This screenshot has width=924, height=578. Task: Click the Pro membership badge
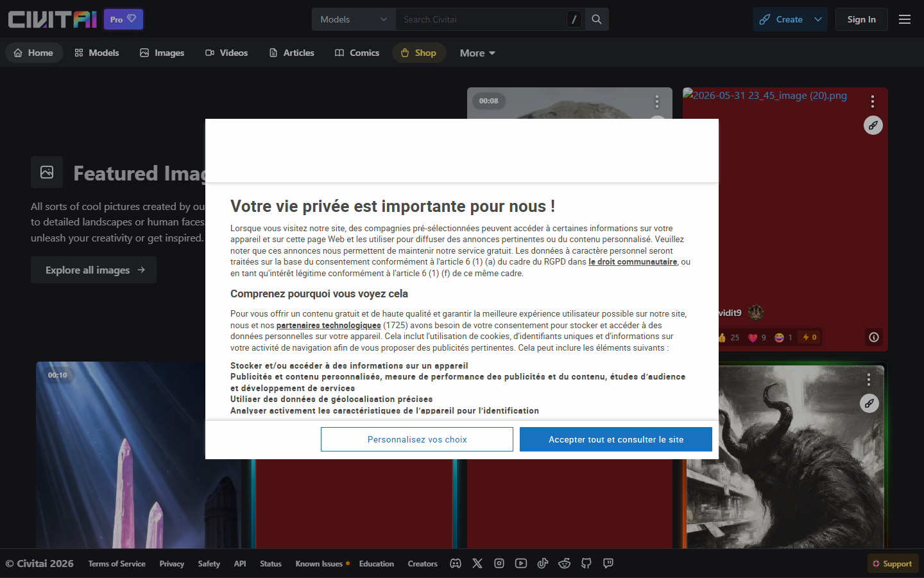coord(123,19)
